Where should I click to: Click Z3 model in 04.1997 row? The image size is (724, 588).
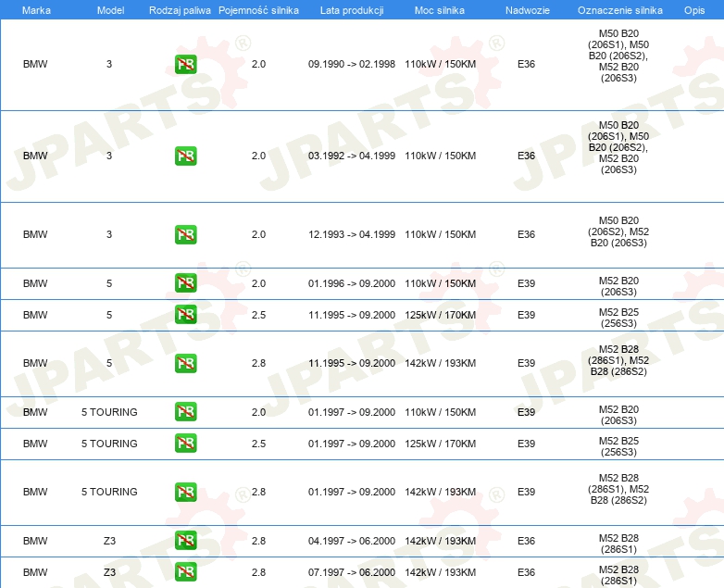coord(109,541)
